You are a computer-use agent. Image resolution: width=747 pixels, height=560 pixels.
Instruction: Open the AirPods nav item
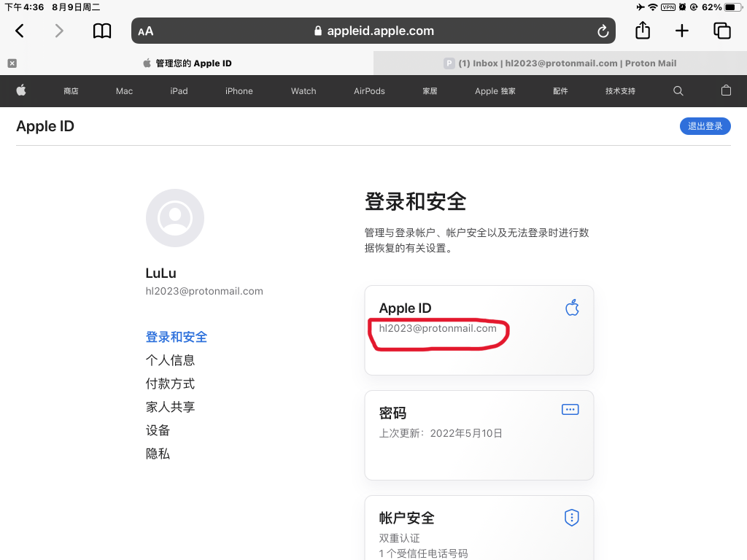click(369, 91)
